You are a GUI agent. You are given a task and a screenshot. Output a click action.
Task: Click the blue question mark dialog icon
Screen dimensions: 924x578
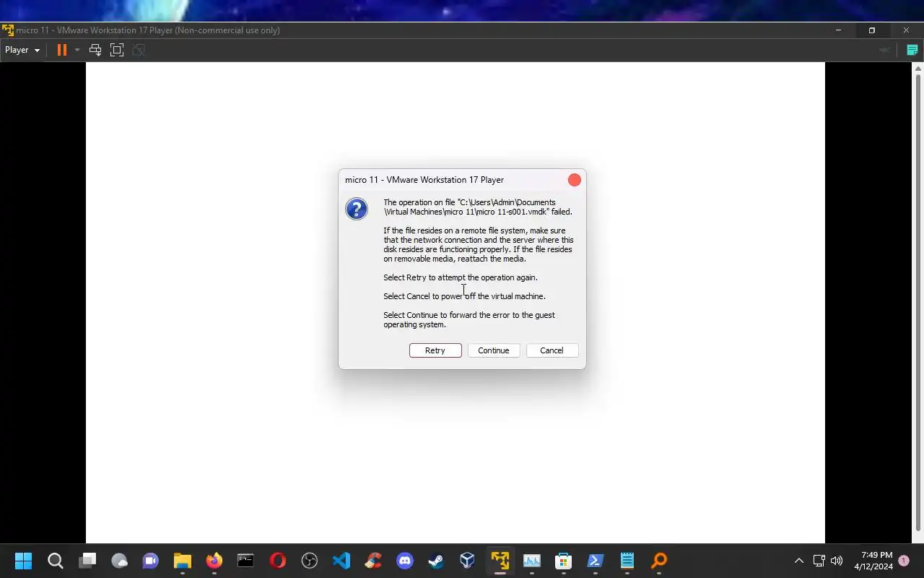tap(357, 209)
